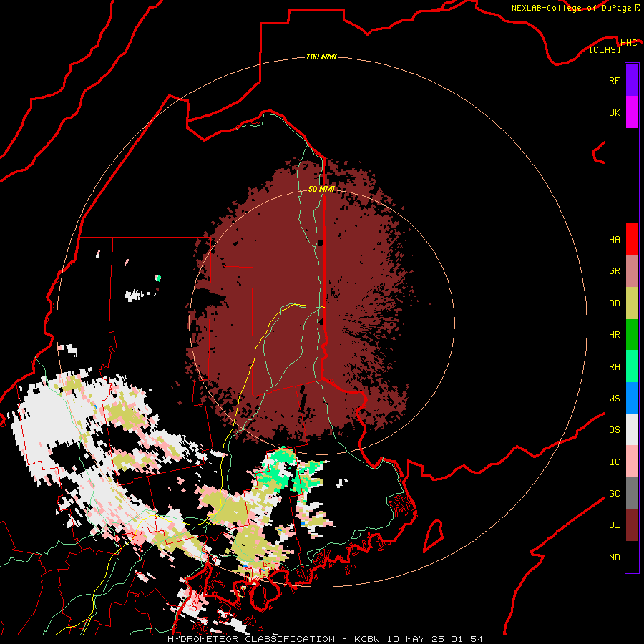Pick the HR dark green legend swatch
644x644 pixels.
click(632, 335)
